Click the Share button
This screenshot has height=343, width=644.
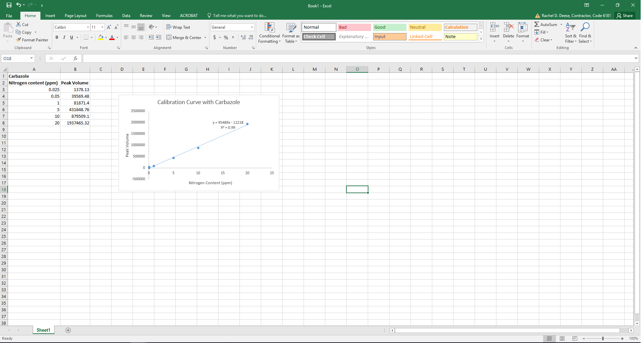625,16
